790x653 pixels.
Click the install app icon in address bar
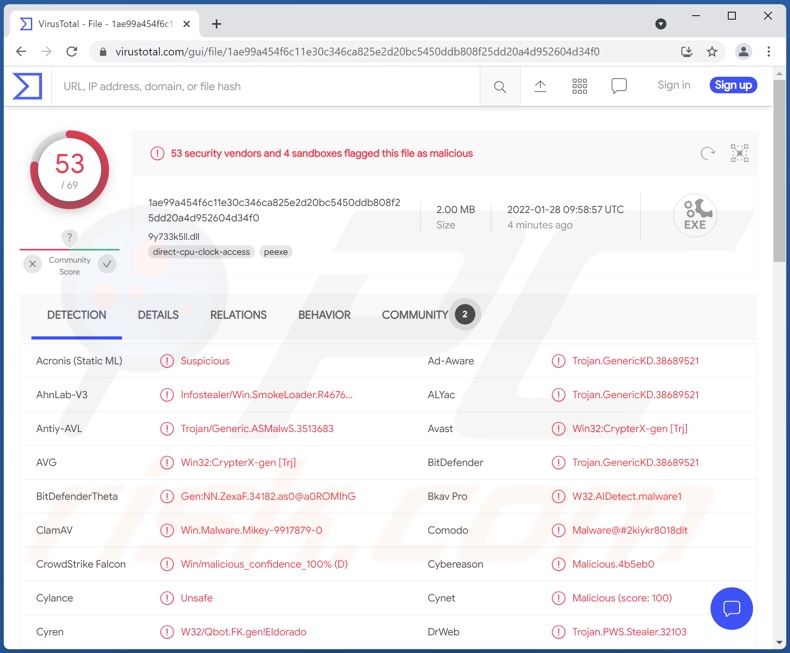[x=687, y=51]
